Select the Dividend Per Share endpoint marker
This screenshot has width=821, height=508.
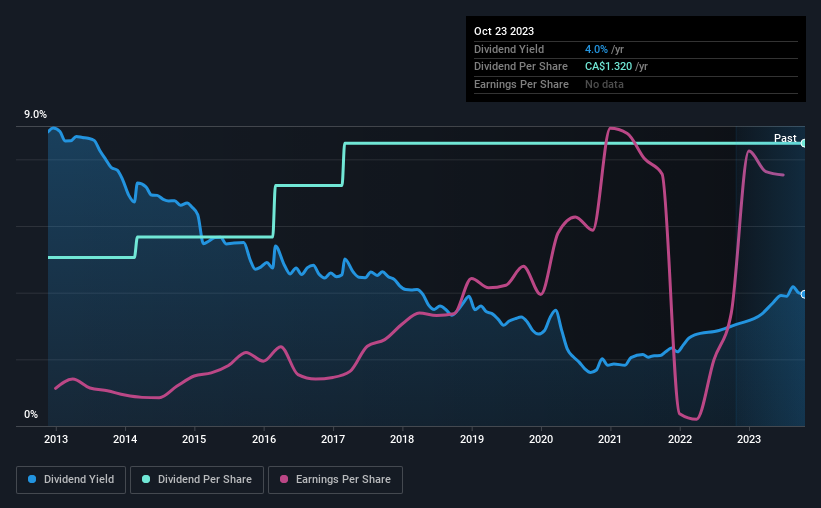[x=804, y=143]
